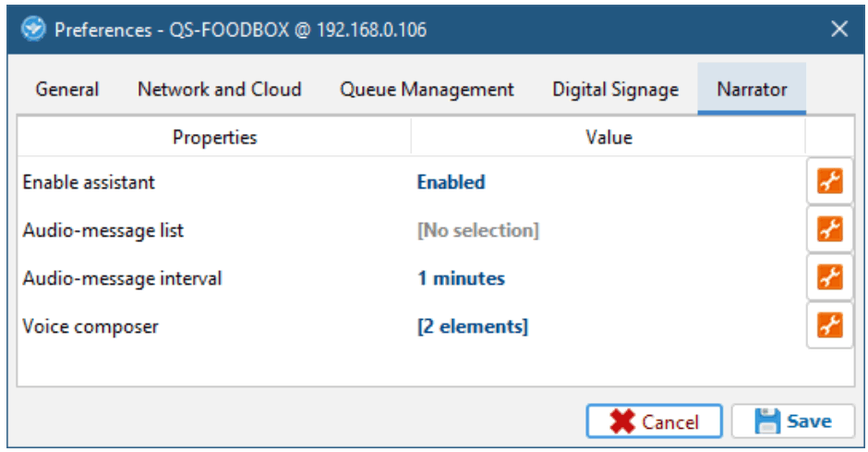
Task: Click the Properties column header
Action: (215, 137)
